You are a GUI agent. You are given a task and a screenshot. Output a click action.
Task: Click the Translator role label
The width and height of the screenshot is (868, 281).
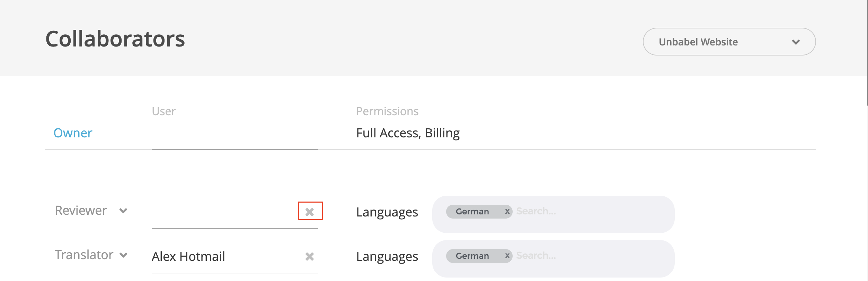point(84,255)
